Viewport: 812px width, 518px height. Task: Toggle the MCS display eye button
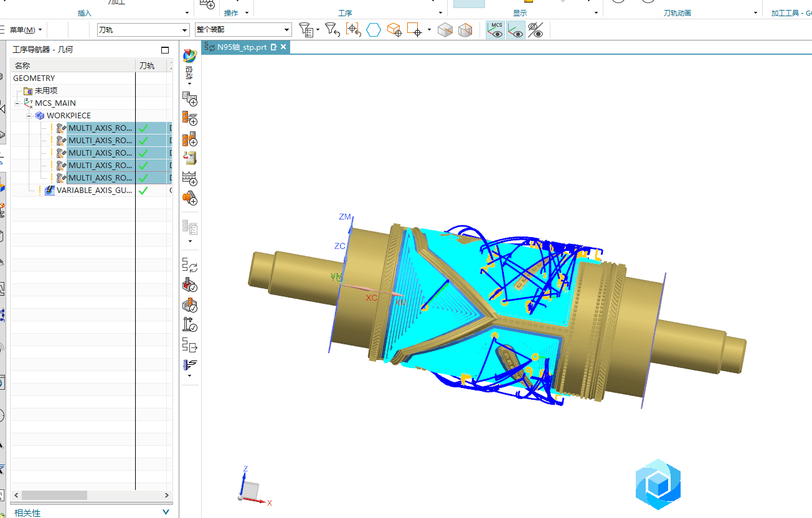tap(496, 30)
